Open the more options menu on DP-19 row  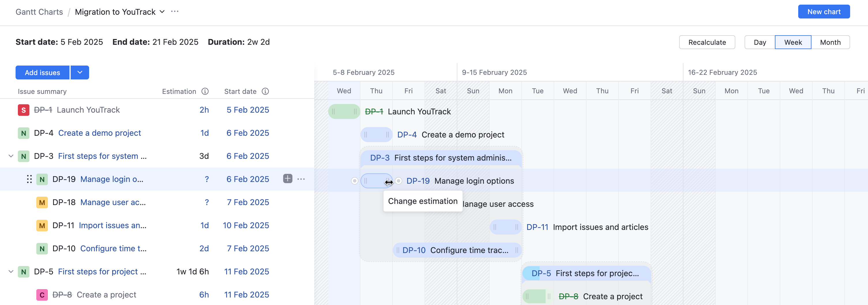[x=301, y=179]
